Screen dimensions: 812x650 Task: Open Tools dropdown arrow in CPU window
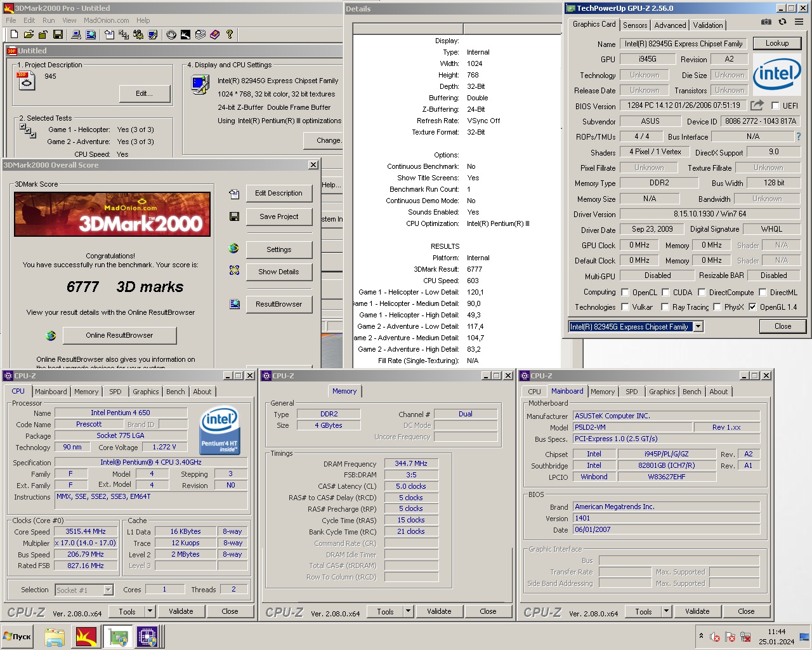click(x=150, y=611)
